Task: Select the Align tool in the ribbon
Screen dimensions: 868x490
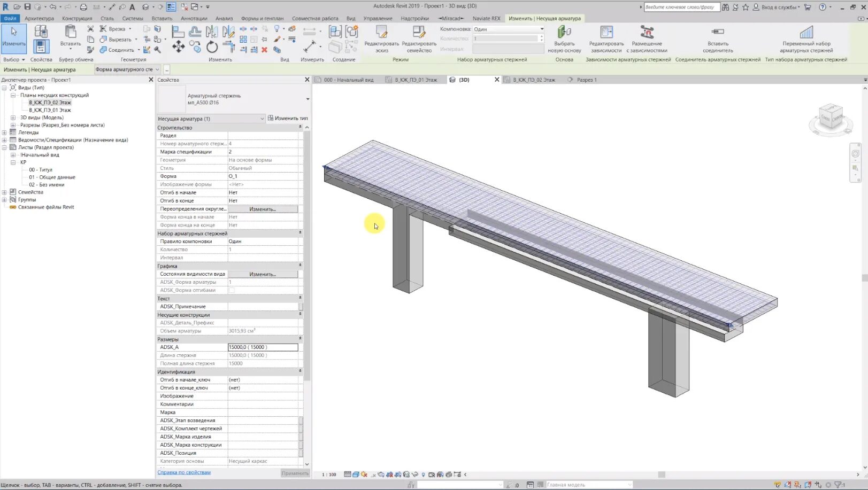Action: coord(178,32)
